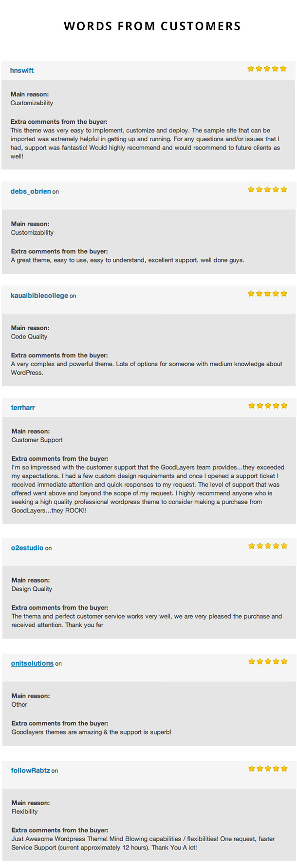Viewport: 297px width, 868px height.
Task: Click second star in o2estudio's rating
Action: pyautogui.click(x=260, y=546)
